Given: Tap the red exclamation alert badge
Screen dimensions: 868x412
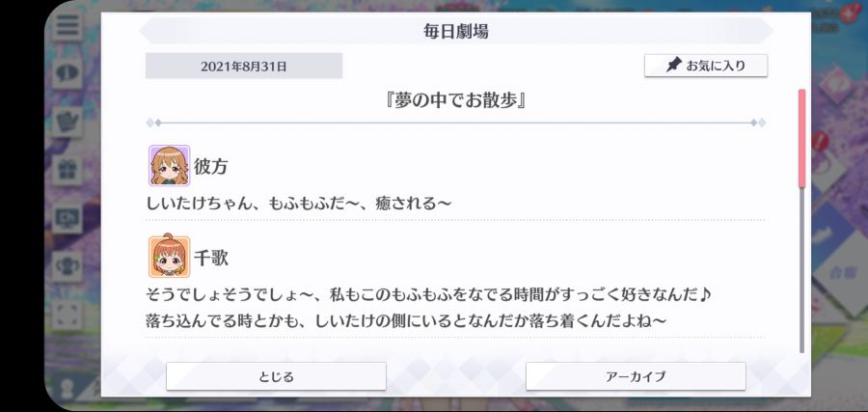Looking at the screenshot, I should coord(820,141).
